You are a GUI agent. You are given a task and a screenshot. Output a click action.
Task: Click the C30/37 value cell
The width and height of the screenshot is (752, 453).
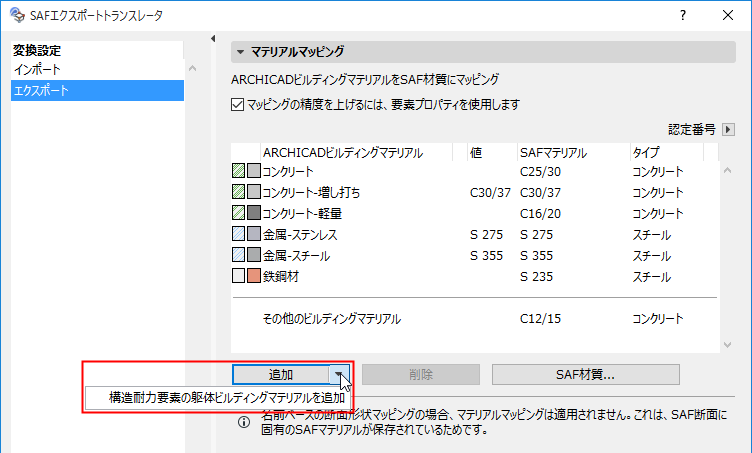tap(490, 193)
